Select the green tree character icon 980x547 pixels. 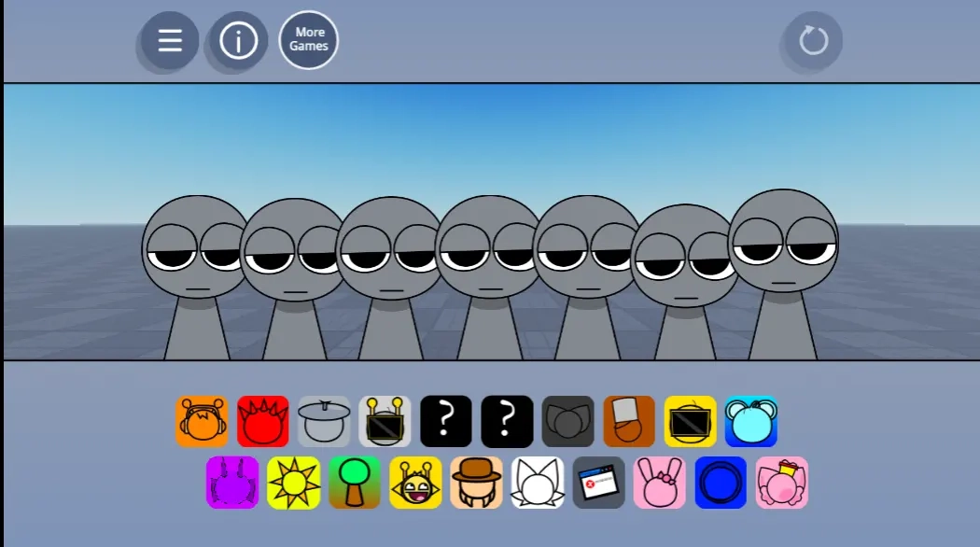(x=355, y=483)
